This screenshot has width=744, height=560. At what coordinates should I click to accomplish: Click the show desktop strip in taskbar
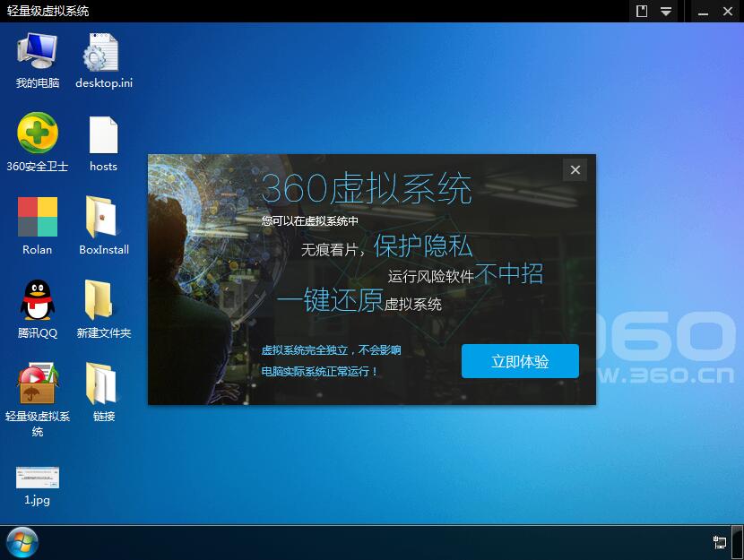(x=738, y=542)
